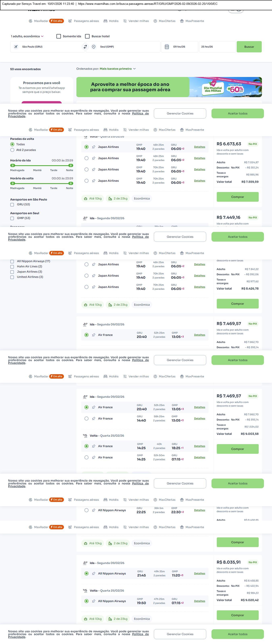Click the airplane icon in São Paulo field
This screenshot has height=644, width=272.
tap(16, 47)
